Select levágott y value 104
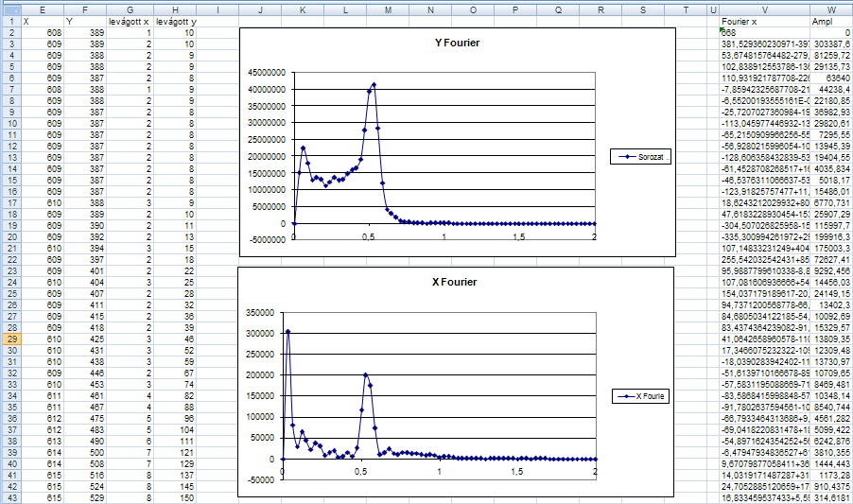Screen dimensions: 853x504 pyautogui.click(x=175, y=429)
